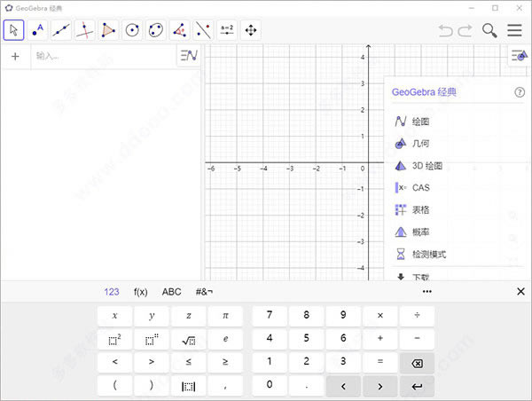Click the algebra input field

coord(102,56)
